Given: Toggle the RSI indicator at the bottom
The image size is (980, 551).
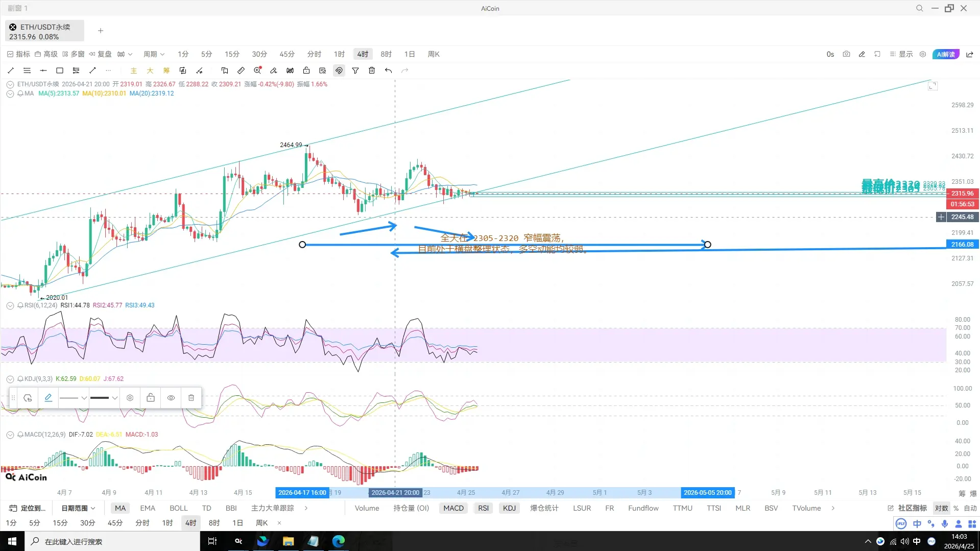Looking at the screenshot, I should tap(484, 508).
